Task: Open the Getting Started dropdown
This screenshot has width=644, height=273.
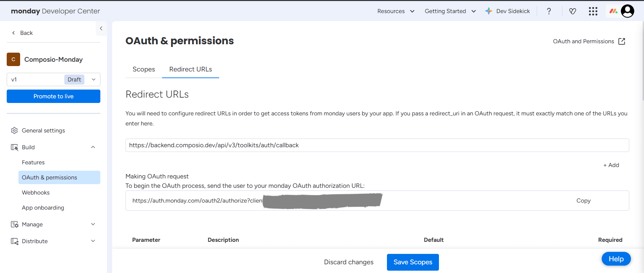Action: coord(450,11)
